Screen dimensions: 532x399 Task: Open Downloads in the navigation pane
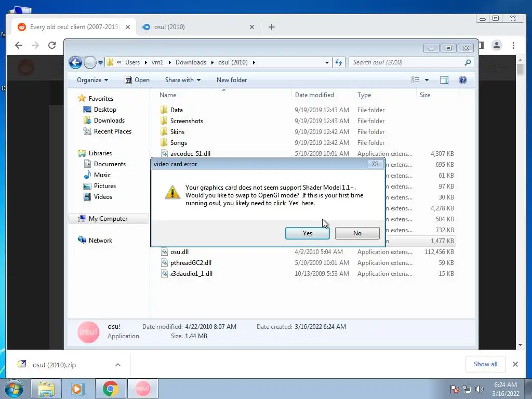[109, 121]
